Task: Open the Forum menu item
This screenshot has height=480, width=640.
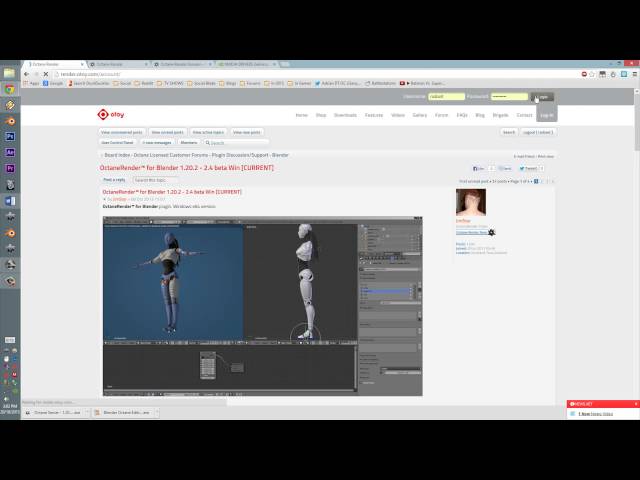Action: tap(441, 115)
